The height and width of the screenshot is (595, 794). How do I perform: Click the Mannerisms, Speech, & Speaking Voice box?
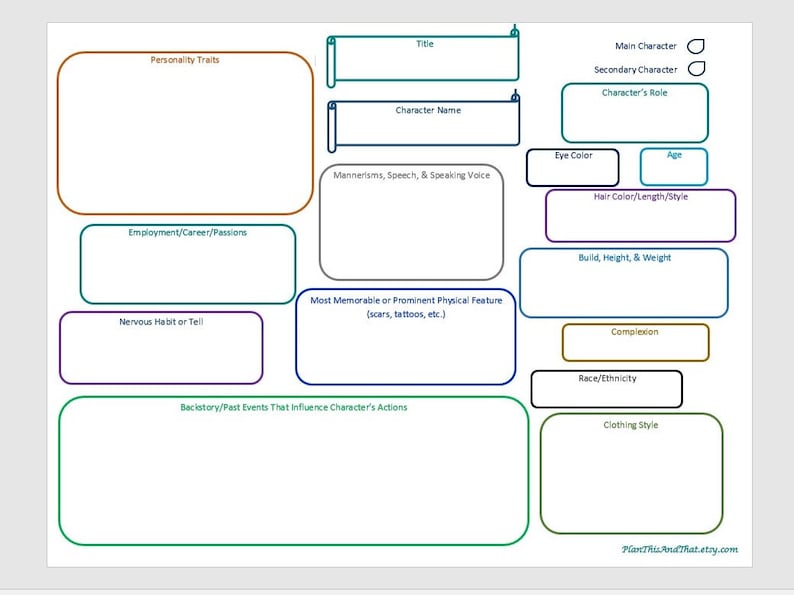[x=411, y=222]
